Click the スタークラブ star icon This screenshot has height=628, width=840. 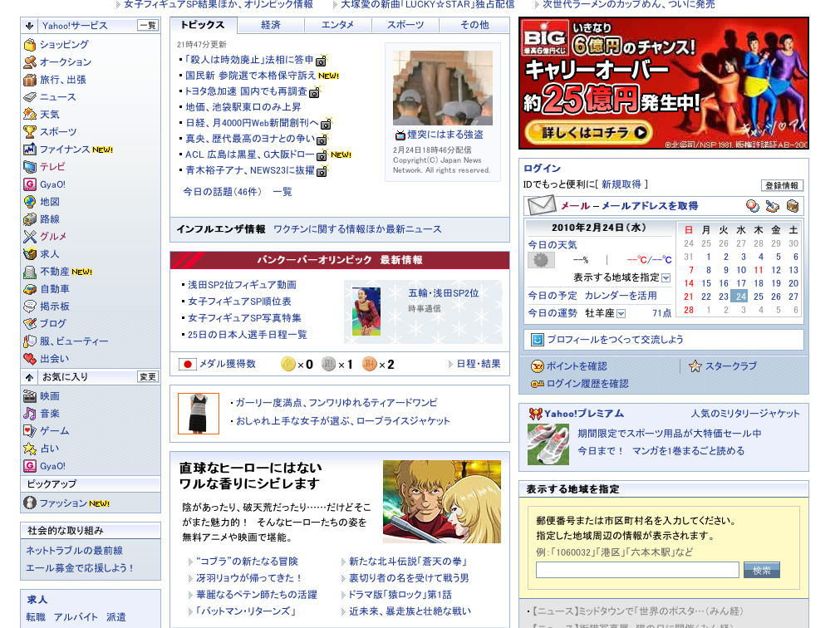(x=695, y=366)
